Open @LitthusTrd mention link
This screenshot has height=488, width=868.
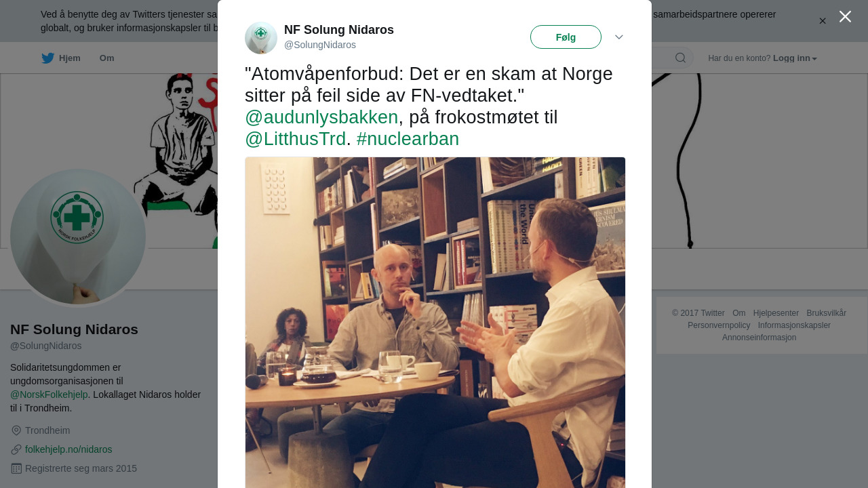pos(296,139)
